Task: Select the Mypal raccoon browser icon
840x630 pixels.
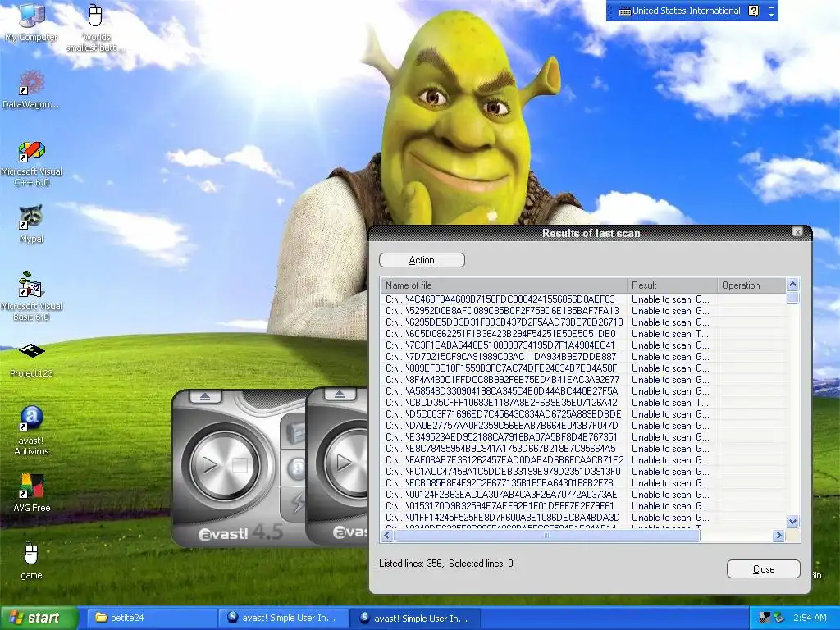Action: (31, 224)
